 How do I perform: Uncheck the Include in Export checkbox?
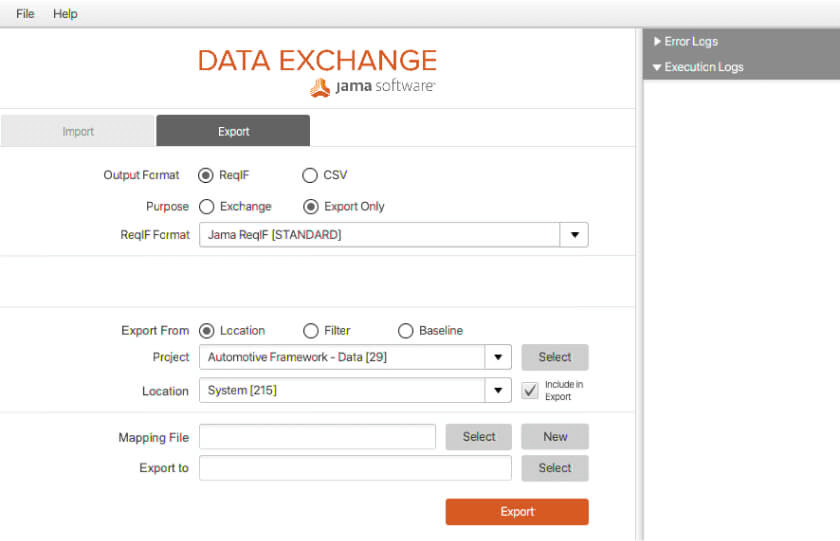coord(530,391)
